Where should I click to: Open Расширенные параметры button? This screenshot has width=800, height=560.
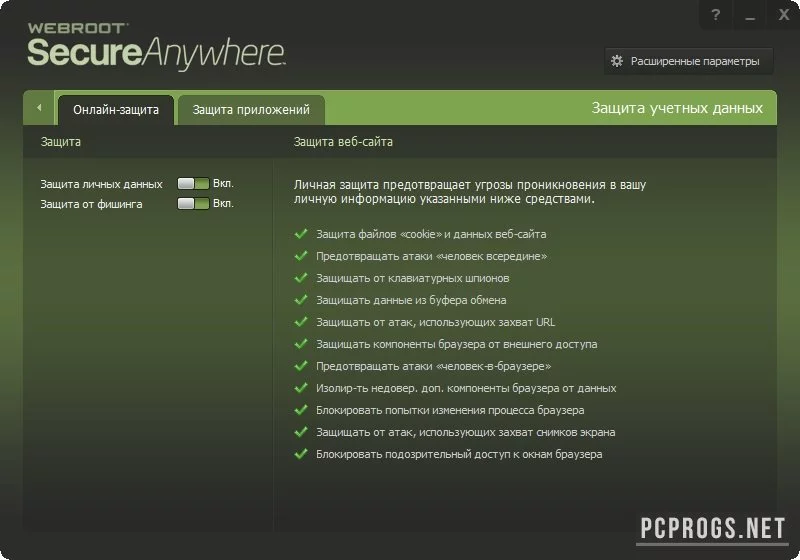[689, 61]
